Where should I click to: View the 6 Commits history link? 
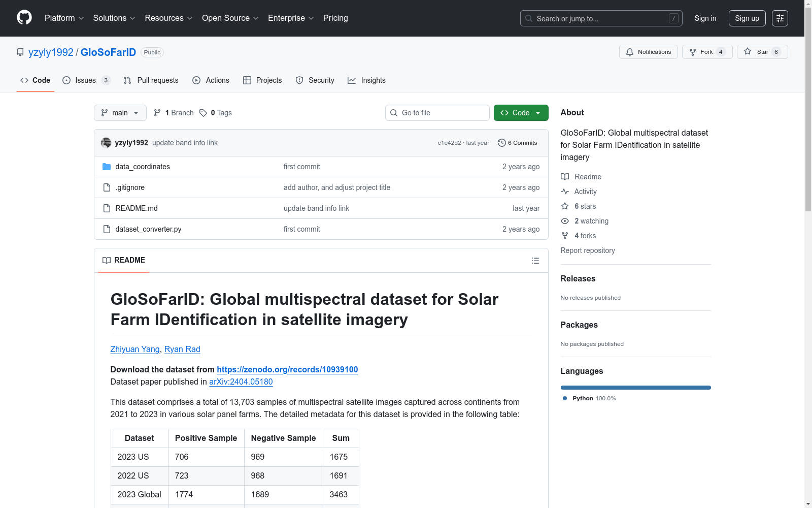pos(518,143)
